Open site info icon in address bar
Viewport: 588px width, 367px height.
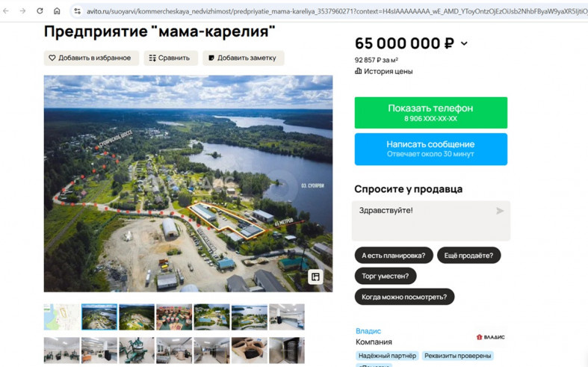point(77,11)
